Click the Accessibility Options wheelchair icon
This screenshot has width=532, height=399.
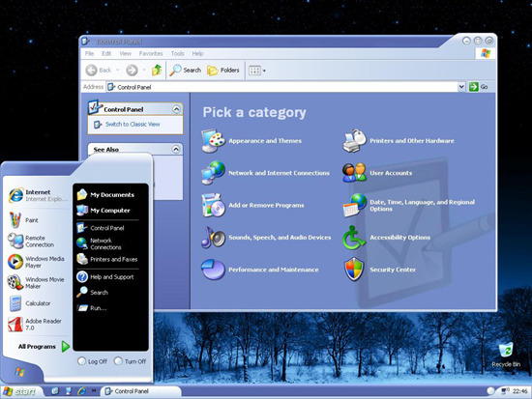click(354, 238)
